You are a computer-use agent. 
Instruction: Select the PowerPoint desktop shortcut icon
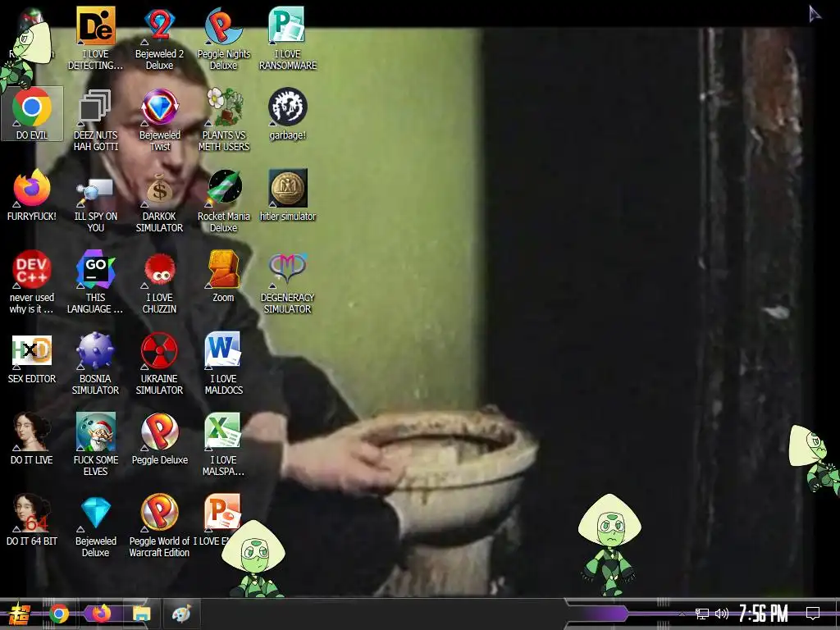223,513
